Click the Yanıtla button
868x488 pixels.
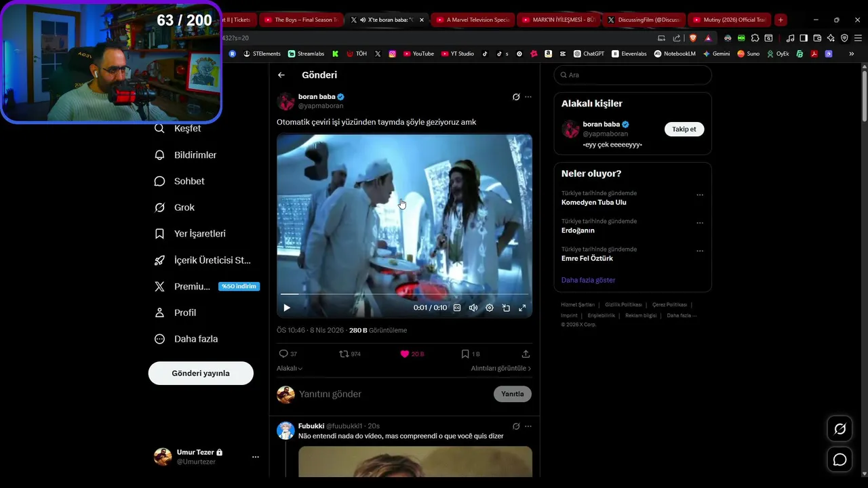(513, 394)
